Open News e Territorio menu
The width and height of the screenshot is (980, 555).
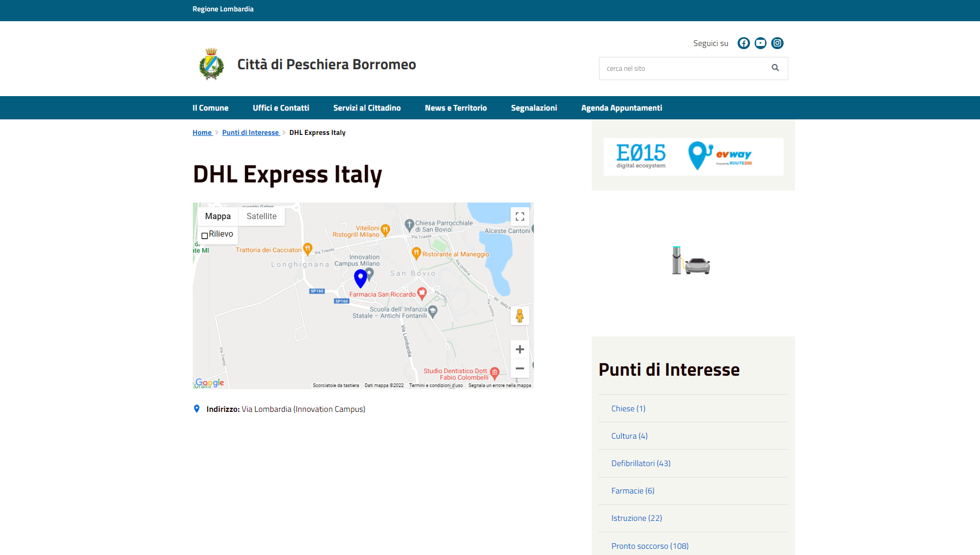(x=455, y=108)
